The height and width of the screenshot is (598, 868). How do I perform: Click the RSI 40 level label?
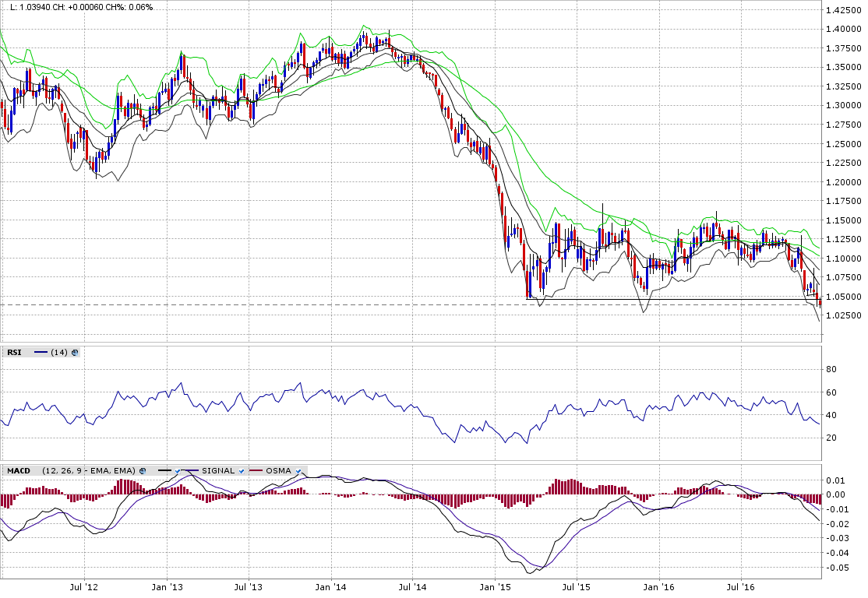pyautogui.click(x=831, y=416)
